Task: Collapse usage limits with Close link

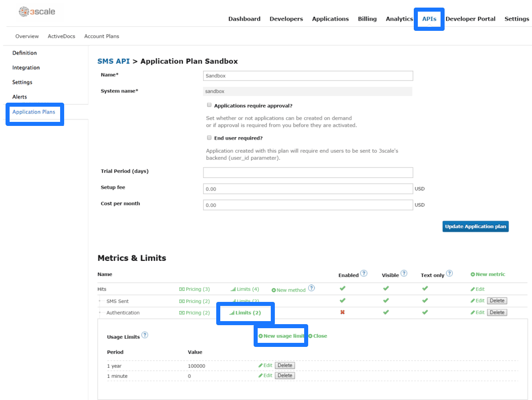Action: pyautogui.click(x=318, y=336)
